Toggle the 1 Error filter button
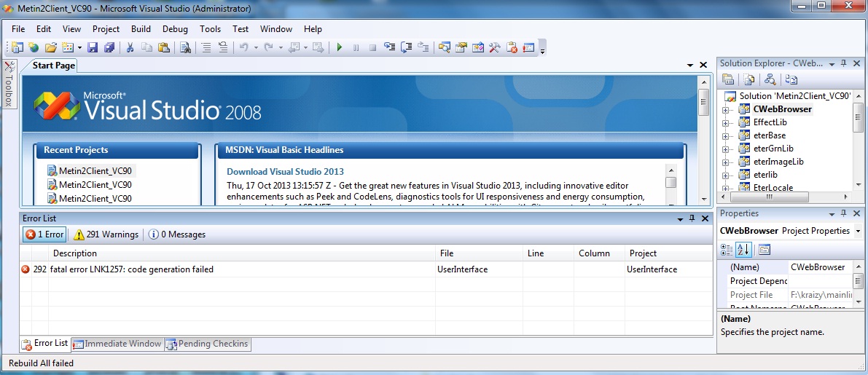 point(44,234)
